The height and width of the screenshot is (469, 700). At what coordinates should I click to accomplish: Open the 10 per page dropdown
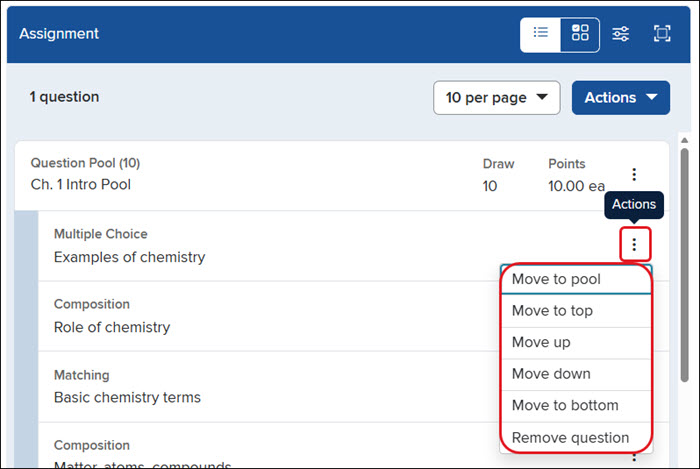496,98
